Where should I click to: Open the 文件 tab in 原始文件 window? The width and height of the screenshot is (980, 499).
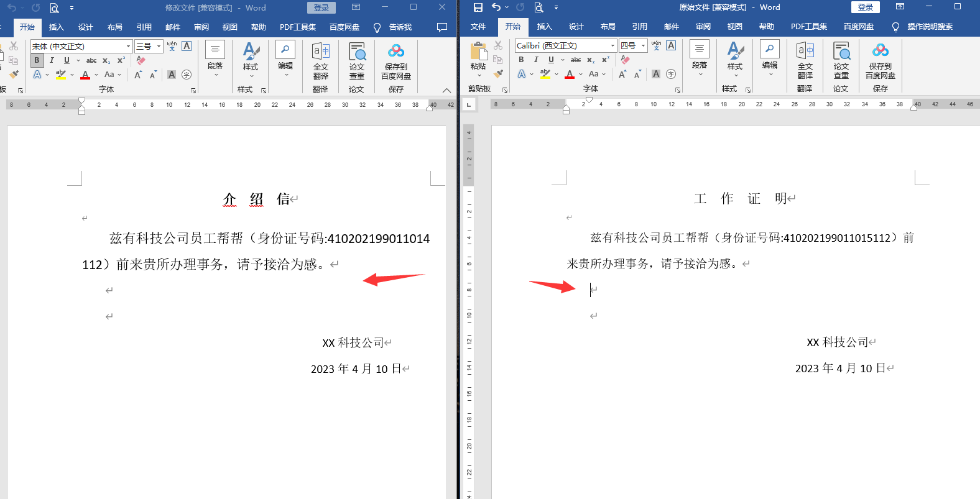pyautogui.click(x=478, y=27)
